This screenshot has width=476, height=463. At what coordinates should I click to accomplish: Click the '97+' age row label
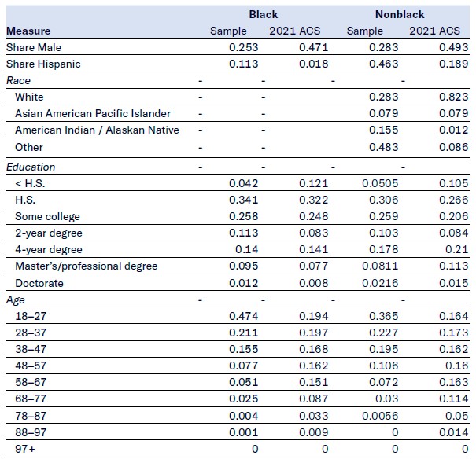tap(24, 448)
